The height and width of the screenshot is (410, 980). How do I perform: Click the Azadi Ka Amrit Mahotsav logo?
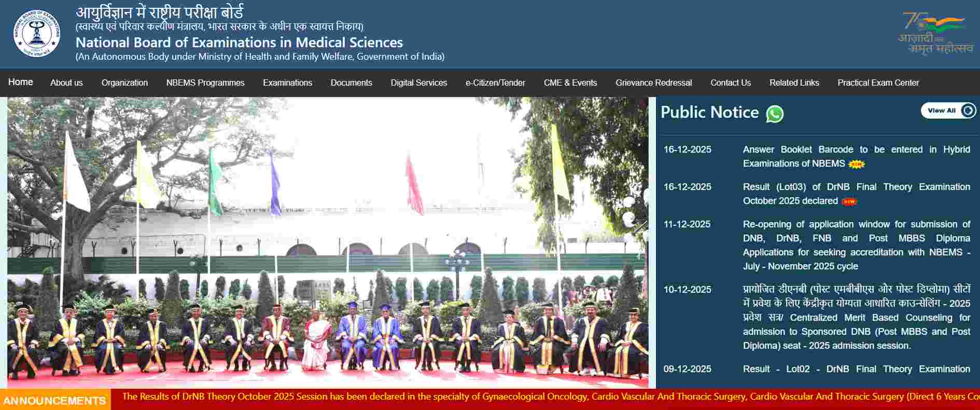coord(935,33)
